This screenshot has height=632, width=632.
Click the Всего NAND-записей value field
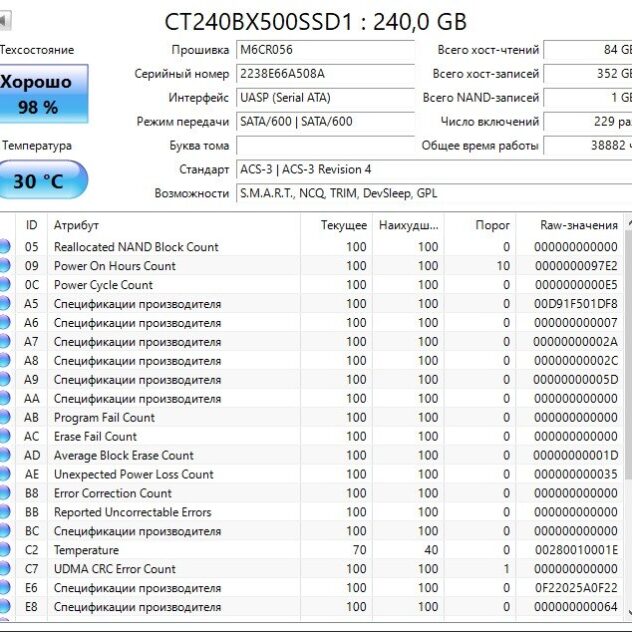click(x=588, y=98)
